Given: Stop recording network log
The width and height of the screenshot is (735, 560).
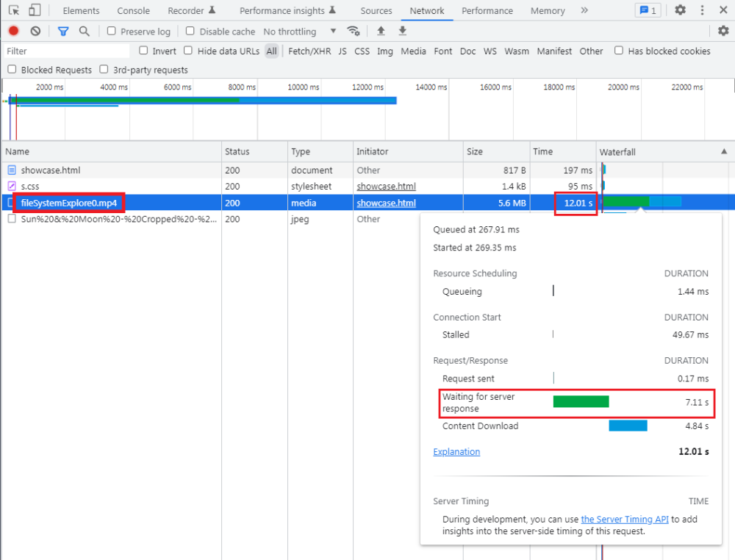Looking at the screenshot, I should [13, 31].
